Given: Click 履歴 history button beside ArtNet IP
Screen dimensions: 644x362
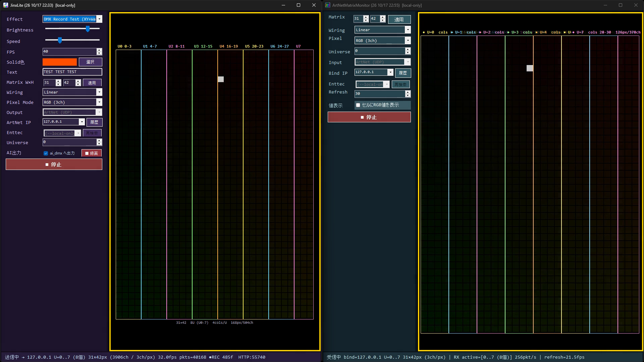Looking at the screenshot, I should pyautogui.click(x=94, y=122).
